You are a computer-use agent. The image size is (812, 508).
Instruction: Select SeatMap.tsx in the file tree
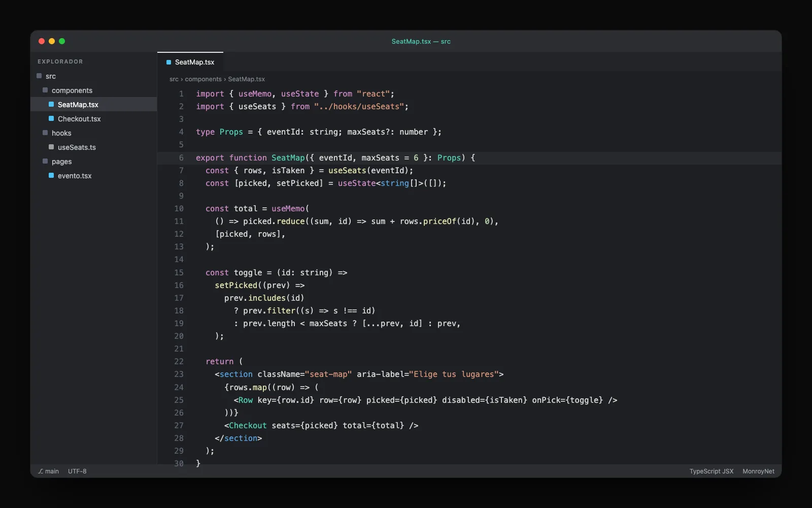click(x=94, y=105)
